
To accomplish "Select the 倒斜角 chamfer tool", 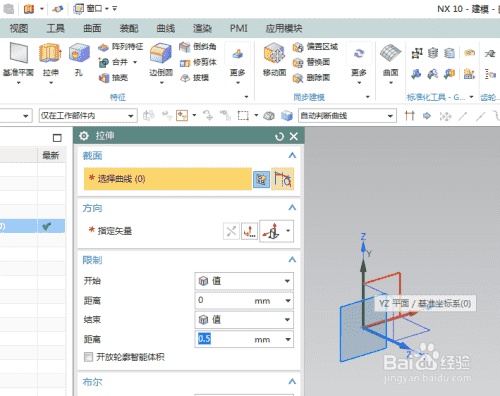I will (198, 47).
